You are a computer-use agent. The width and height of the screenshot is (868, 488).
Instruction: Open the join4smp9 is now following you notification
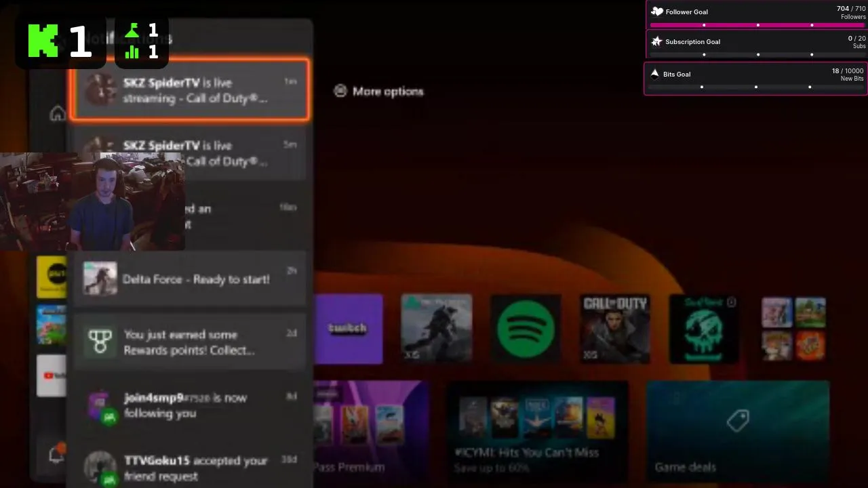(x=189, y=405)
